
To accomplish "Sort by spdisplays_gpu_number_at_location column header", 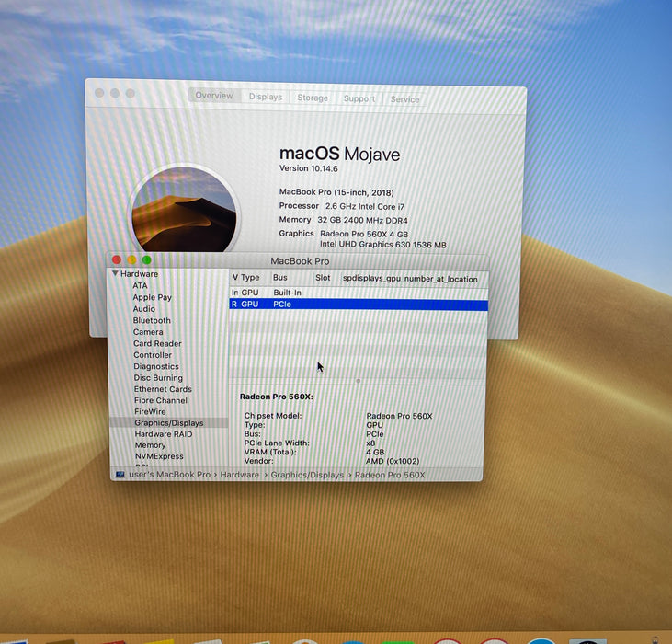I will [x=410, y=279].
